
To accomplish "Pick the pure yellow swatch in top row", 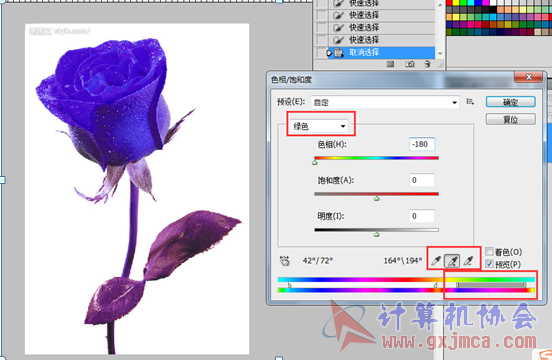I will (x=456, y=3).
